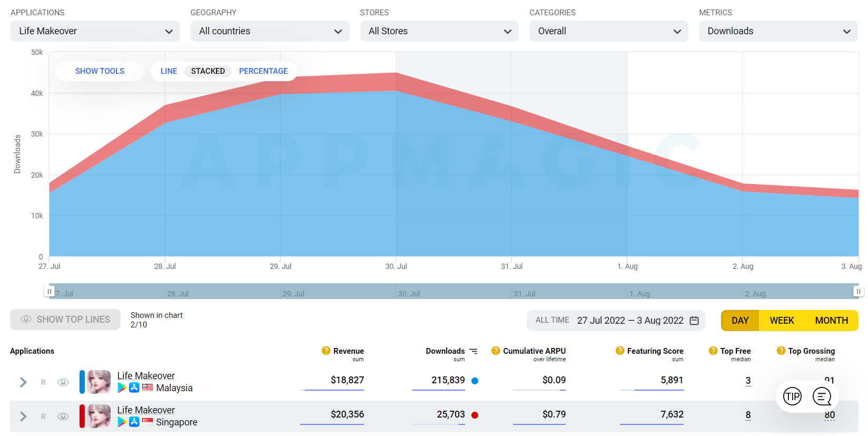Select the Week granularity tab

(x=782, y=321)
